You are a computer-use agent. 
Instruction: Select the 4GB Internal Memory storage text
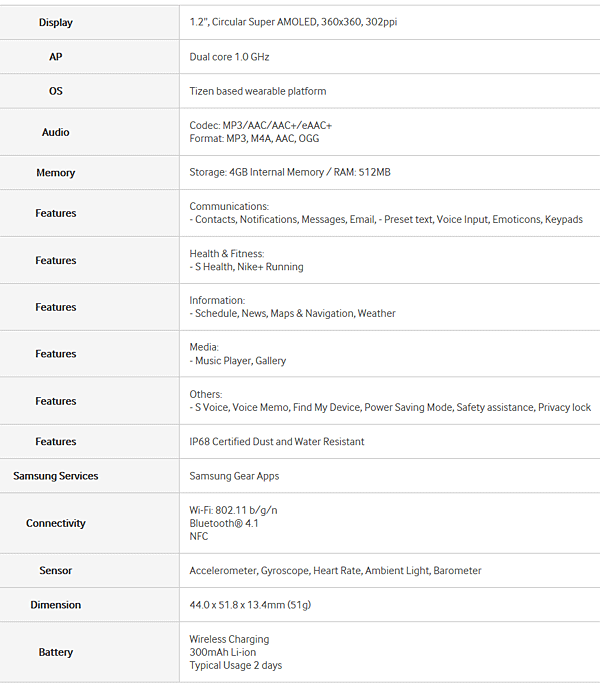(289, 173)
